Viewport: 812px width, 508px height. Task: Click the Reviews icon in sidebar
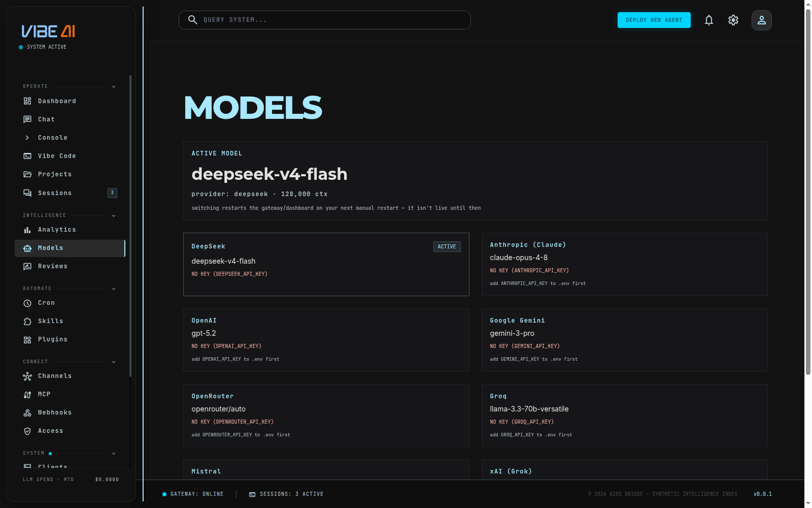pos(27,266)
